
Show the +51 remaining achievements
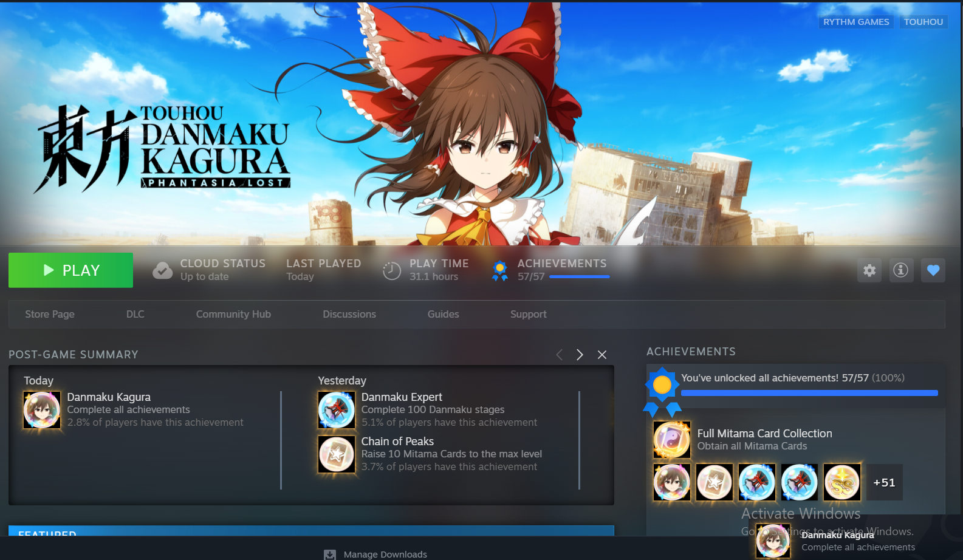click(885, 482)
